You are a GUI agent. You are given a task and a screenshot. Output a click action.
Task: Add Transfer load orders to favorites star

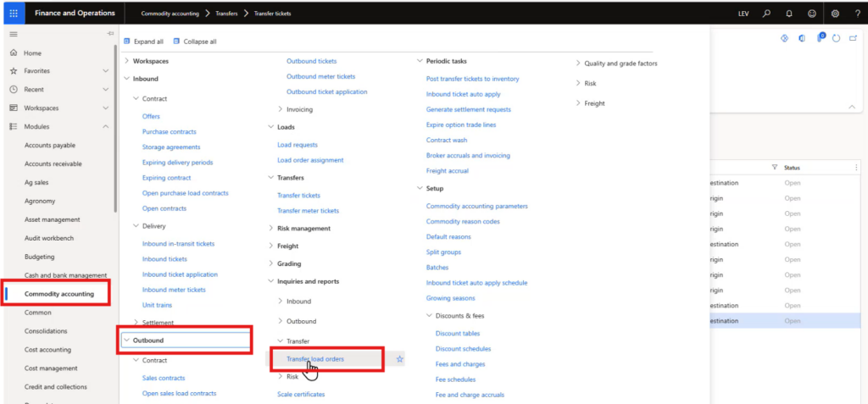tap(400, 359)
